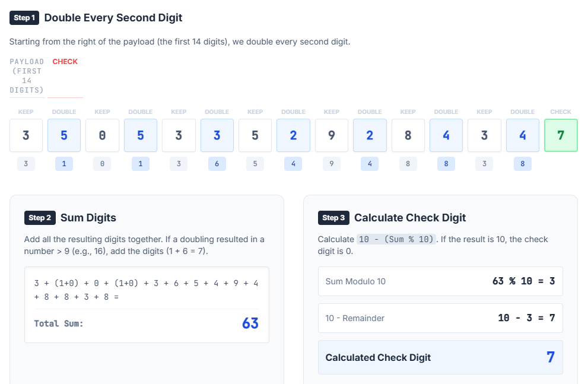588x384 pixels.
Task: Click the large digit box showing 0
Action: (x=102, y=135)
